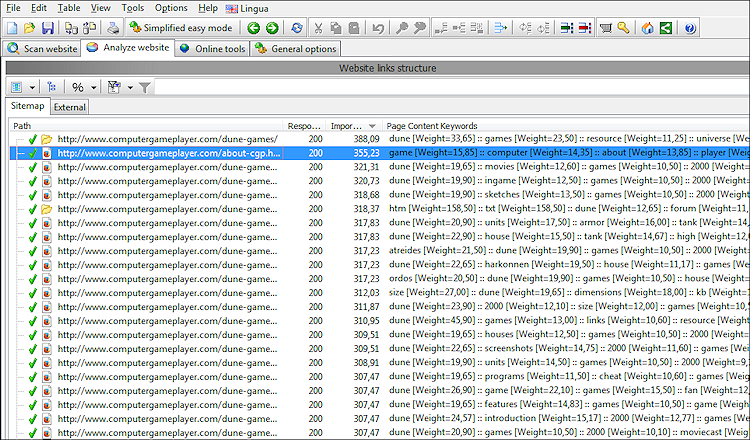Click the red-bar rows icon
This screenshot has height=440, width=750.
585,28
